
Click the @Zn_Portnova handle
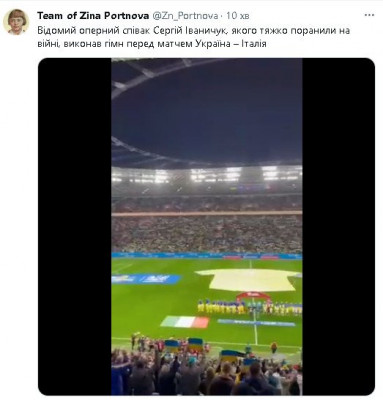pyautogui.click(x=185, y=16)
